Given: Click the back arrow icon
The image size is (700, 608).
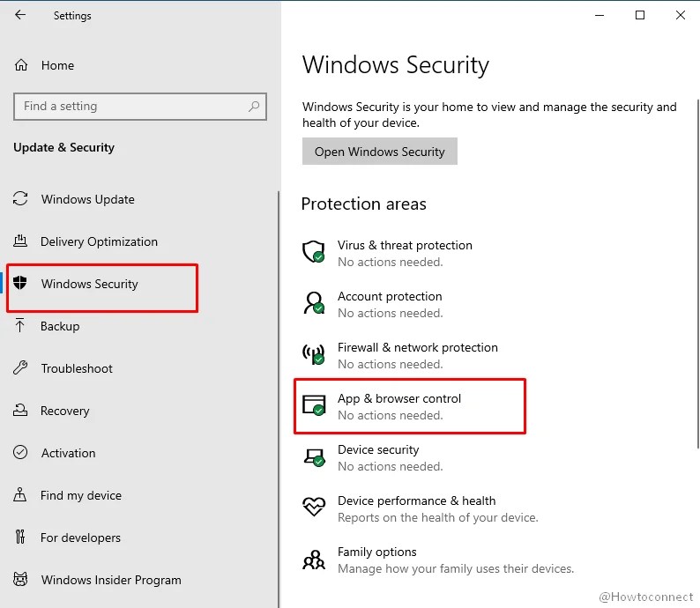Looking at the screenshot, I should 20,15.
